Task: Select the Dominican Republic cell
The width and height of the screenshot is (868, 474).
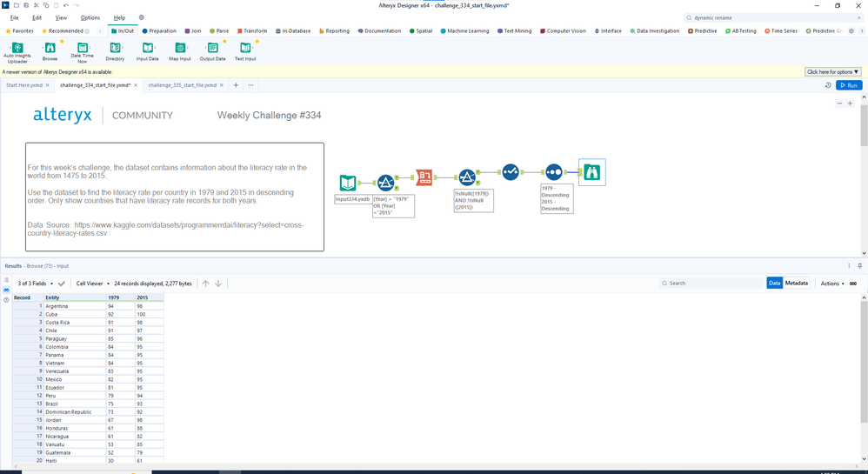Action: 75,412
